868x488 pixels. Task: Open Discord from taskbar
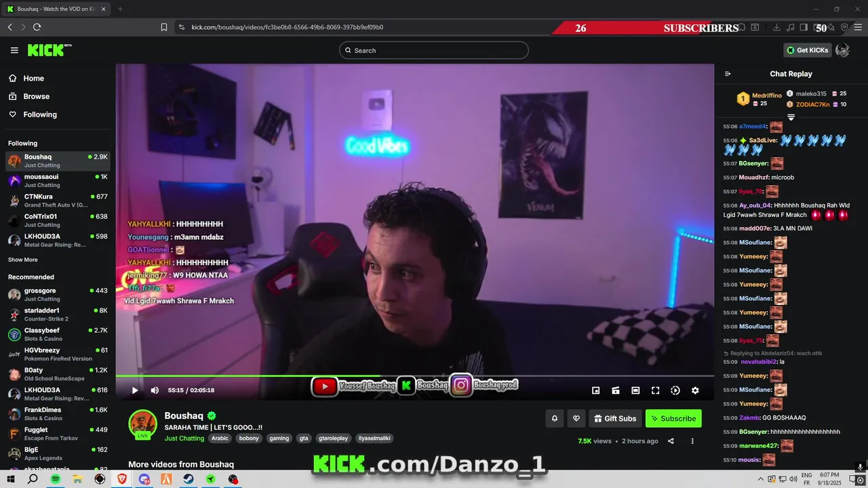pos(144,479)
